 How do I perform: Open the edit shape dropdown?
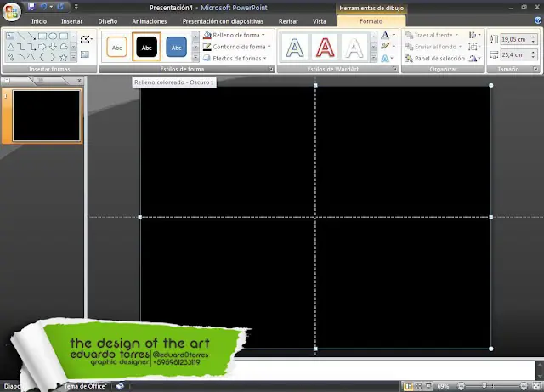[x=86, y=39]
